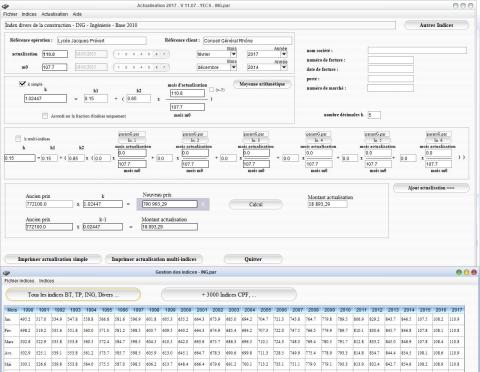The image size is (480, 372).
Task: Uncheck the k simple checkbox
Action: click(x=22, y=84)
